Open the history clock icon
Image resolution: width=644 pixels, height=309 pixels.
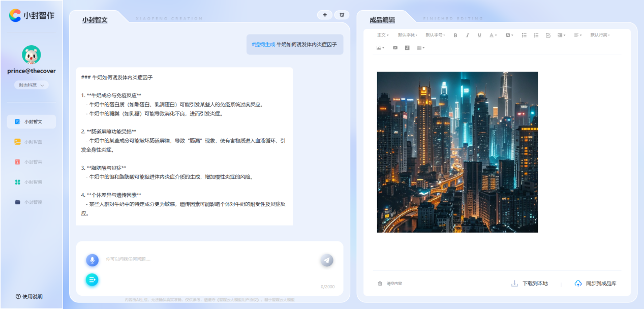click(x=342, y=15)
